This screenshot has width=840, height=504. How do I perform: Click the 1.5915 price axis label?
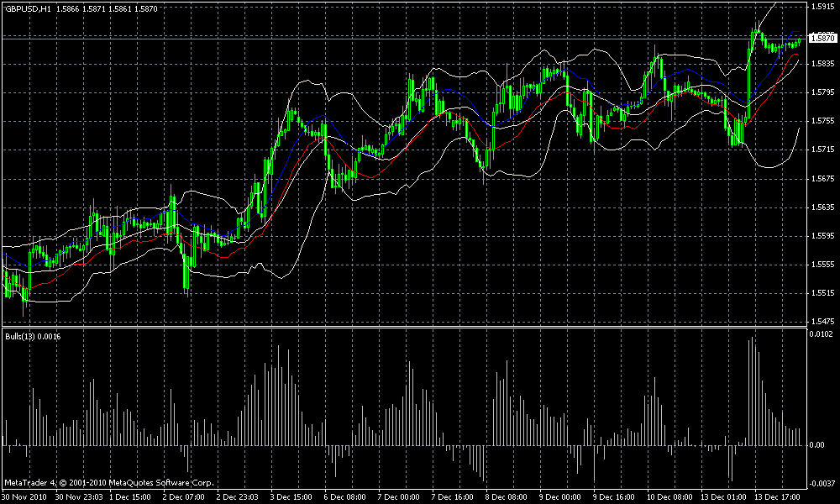(823, 7)
